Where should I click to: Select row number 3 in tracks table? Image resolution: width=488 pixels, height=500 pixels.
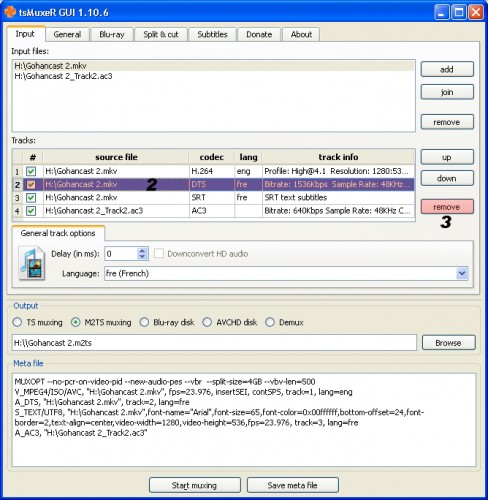[x=17, y=198]
